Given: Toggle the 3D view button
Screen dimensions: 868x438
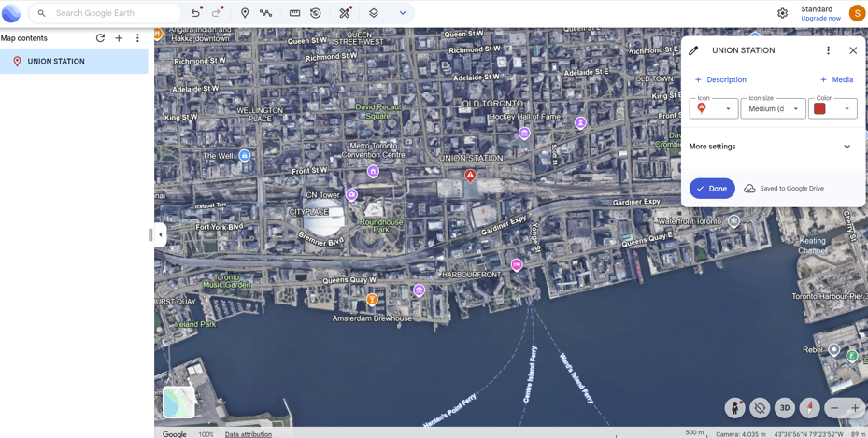Looking at the screenshot, I should pos(785,408).
